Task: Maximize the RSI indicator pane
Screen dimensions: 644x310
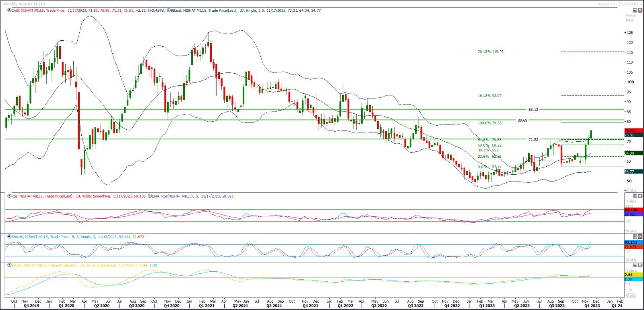Action: [x=635, y=196]
